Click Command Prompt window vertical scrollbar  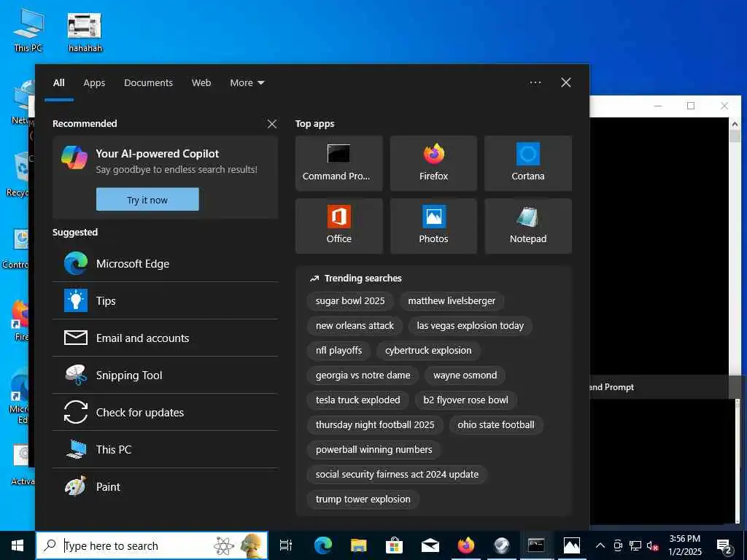[735, 246]
